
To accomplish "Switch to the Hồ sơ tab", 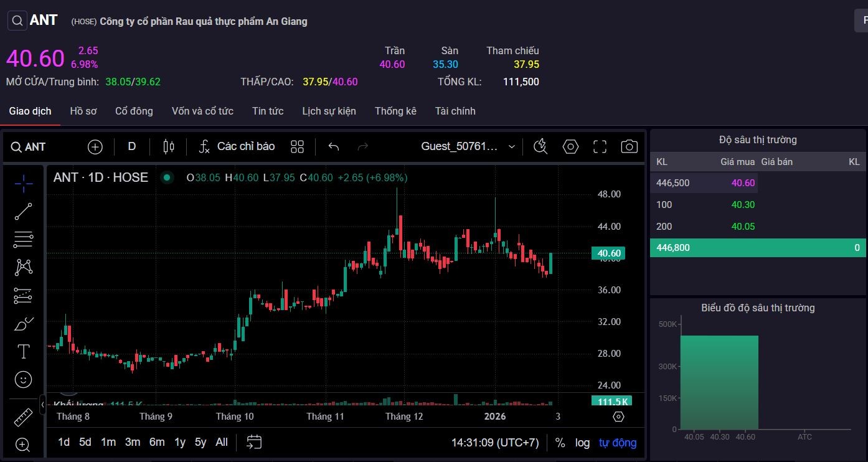I will coord(83,111).
